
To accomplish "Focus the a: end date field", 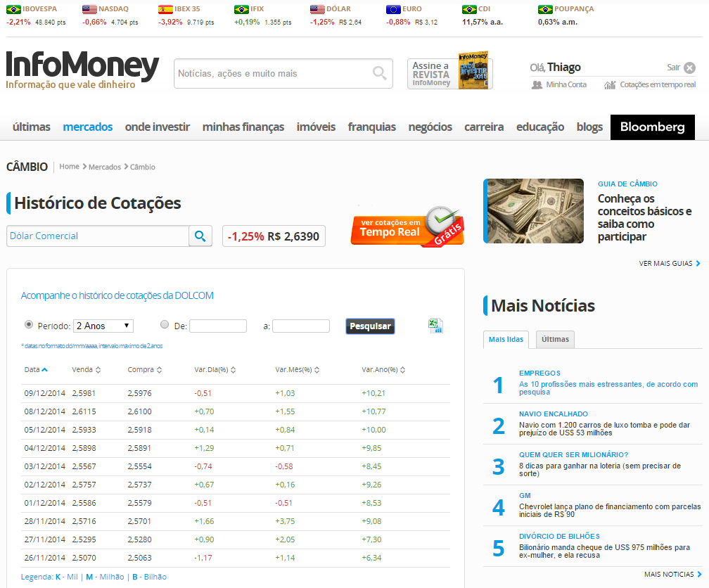I will coord(301,326).
